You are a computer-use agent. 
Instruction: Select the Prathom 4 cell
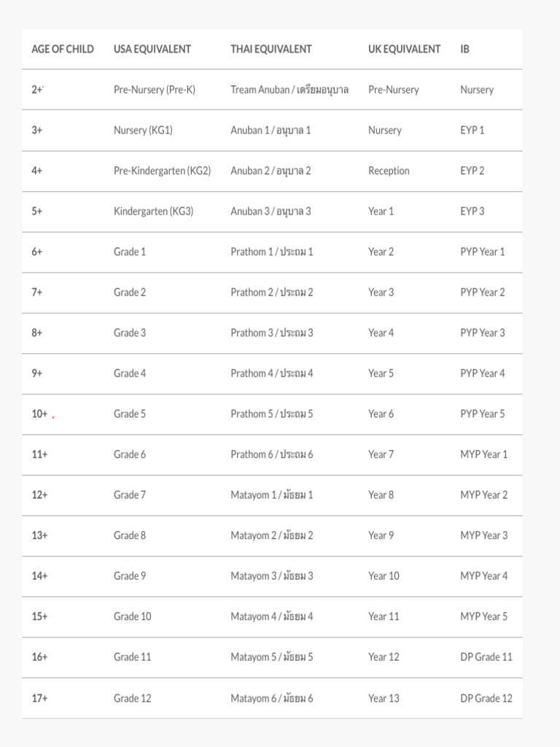coord(272,373)
